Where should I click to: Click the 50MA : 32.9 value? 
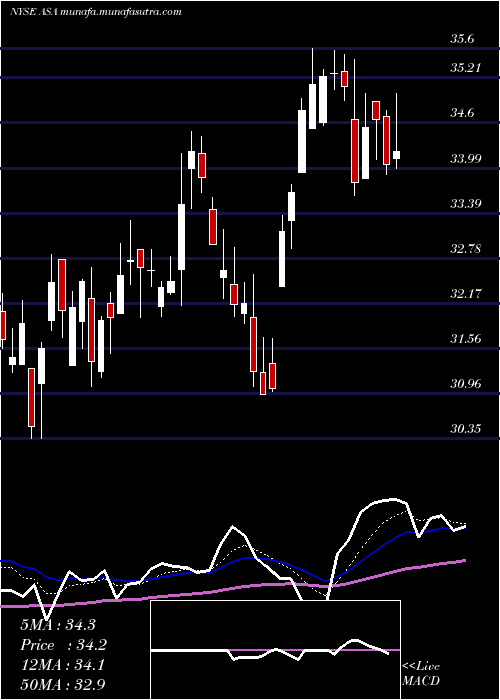pyautogui.click(x=63, y=685)
